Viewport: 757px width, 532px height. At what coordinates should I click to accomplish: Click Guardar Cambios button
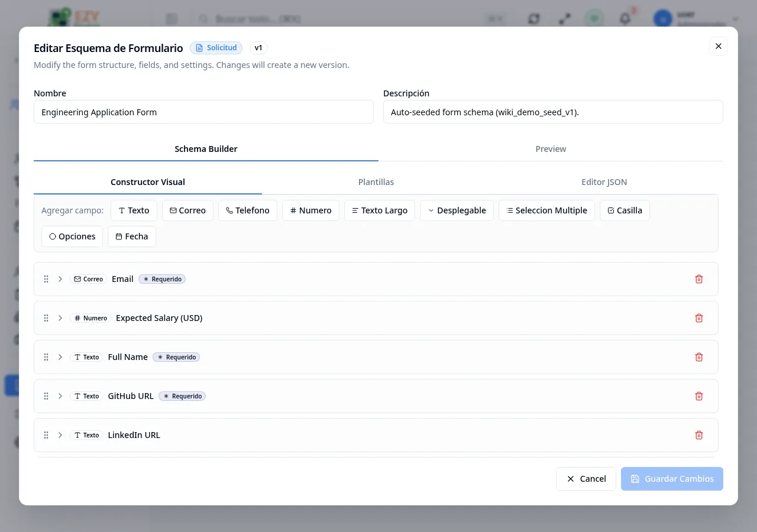click(x=672, y=479)
